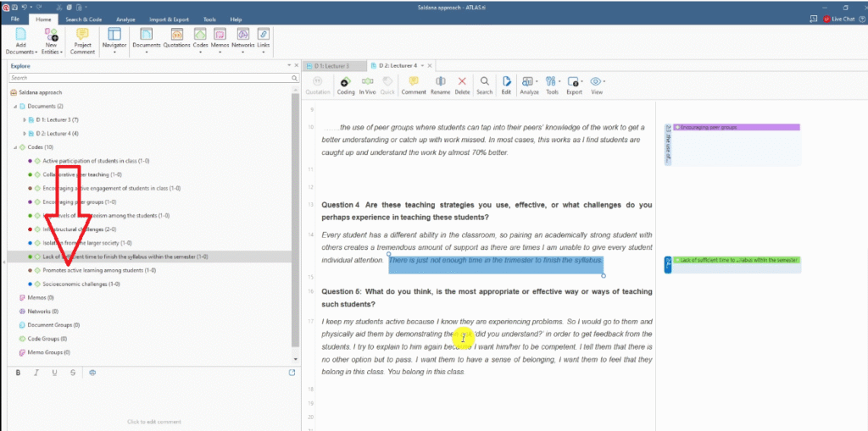Open the Quotations manager icon
Image resolution: width=868 pixels, height=431 pixels.
tap(176, 35)
